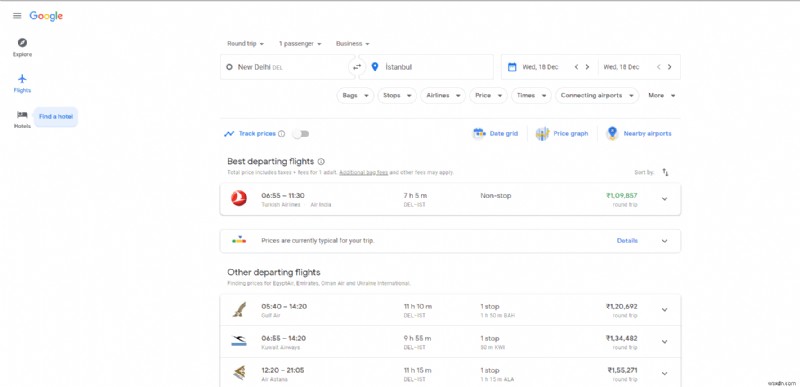This screenshot has width=800, height=387.
Task: Open the Airlines filter
Action: [x=443, y=95]
